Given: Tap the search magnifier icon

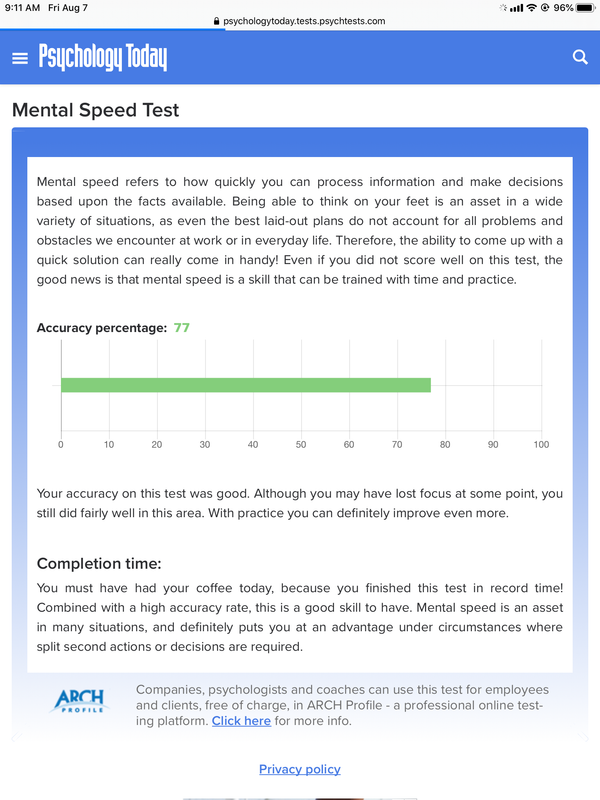Looking at the screenshot, I should [x=580, y=57].
